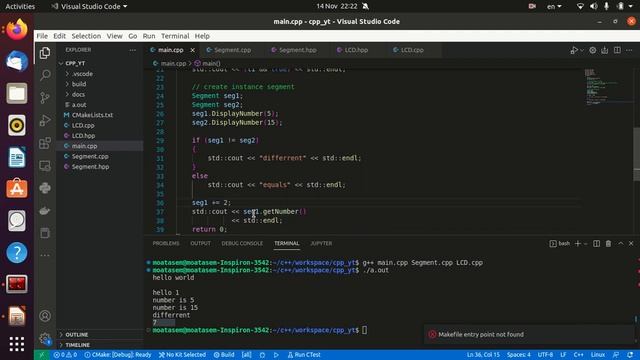Open Explorer views and more actions menu
640x360 pixels.
pyautogui.click(x=133, y=50)
